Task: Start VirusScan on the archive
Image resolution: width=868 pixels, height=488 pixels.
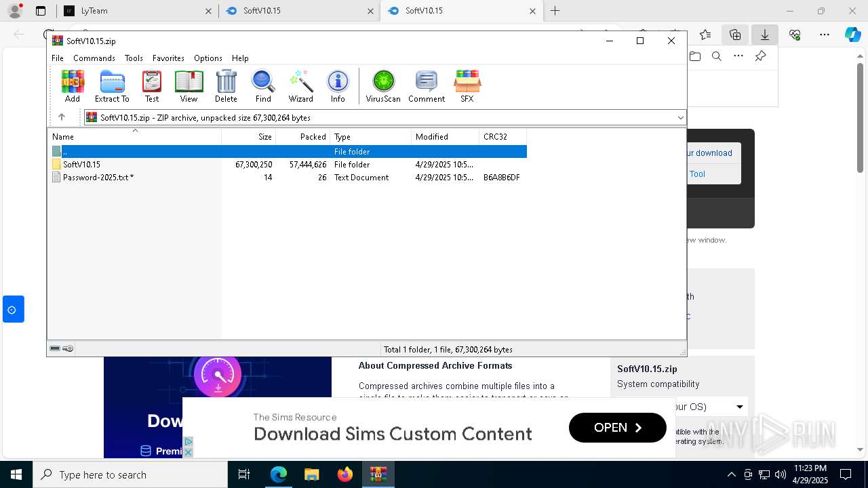Action: (383, 86)
